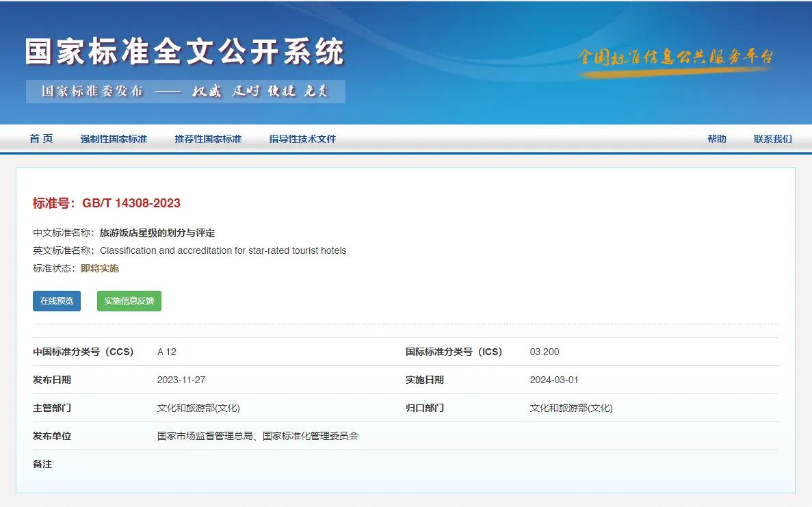This screenshot has height=507, width=812.
Task: Click the CCS classification value A 12
Action: pyautogui.click(x=165, y=352)
